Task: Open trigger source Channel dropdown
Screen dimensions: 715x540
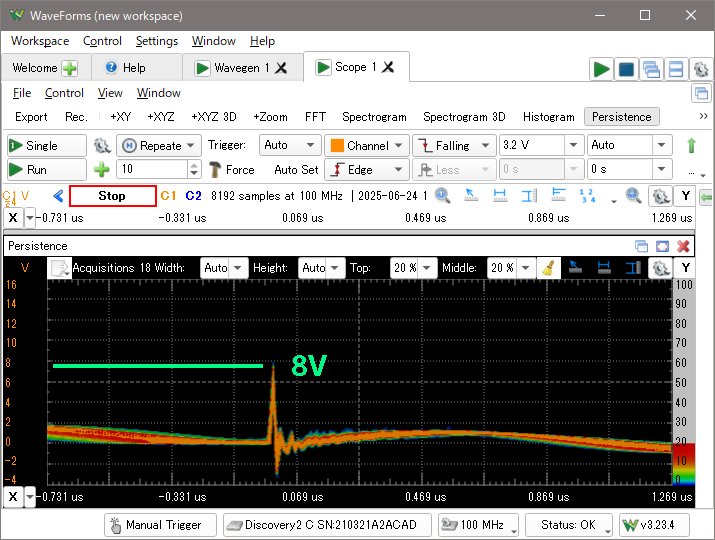Action: [367, 146]
